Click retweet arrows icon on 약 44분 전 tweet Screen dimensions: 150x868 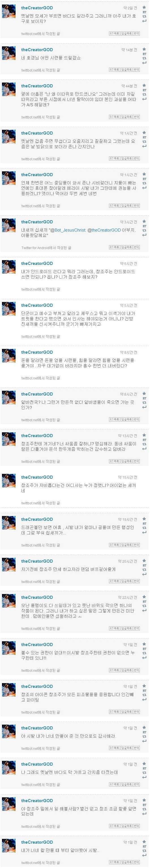coord(145,95)
